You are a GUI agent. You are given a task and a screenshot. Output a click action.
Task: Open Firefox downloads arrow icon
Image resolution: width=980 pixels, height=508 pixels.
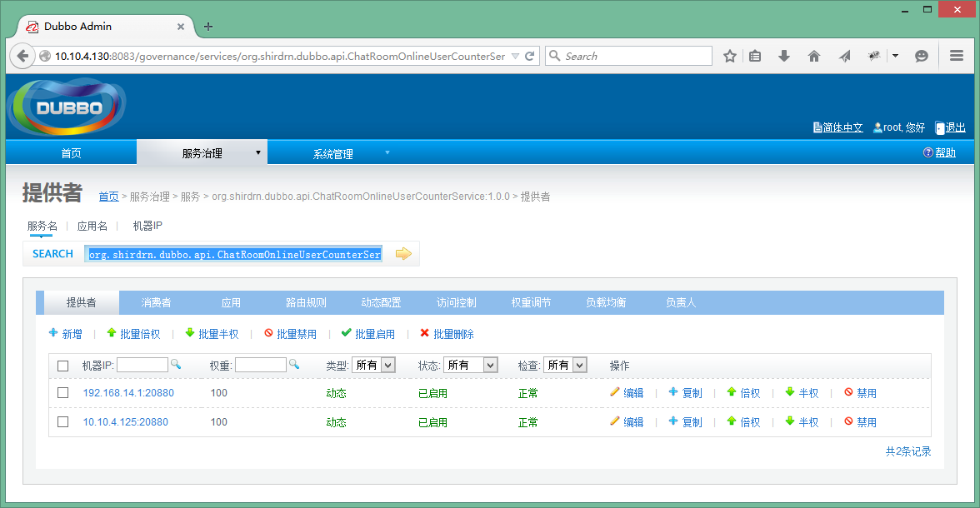pos(784,56)
